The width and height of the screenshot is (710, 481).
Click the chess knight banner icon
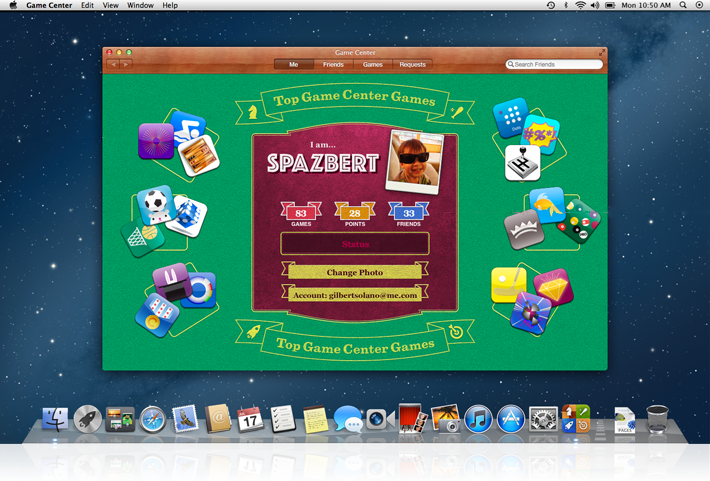click(x=253, y=112)
